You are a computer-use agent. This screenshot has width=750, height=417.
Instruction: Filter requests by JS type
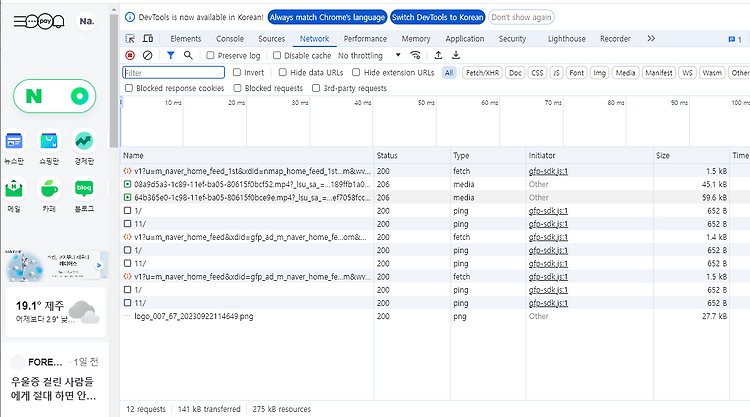[x=556, y=73]
